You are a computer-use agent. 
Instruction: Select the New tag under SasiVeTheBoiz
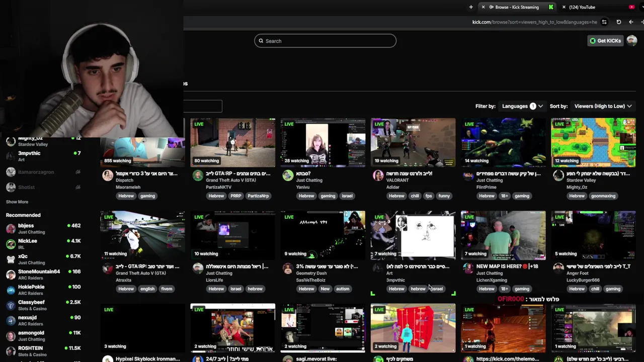click(325, 289)
